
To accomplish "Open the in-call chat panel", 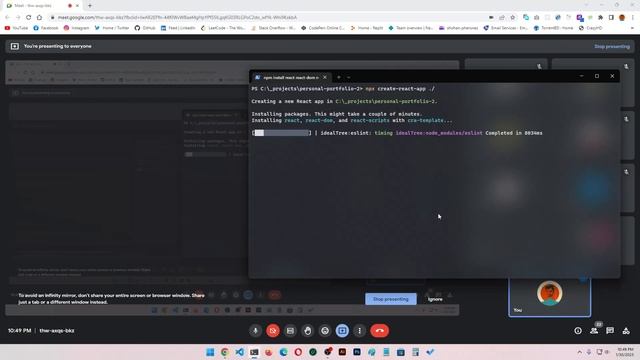I will coord(610,331).
